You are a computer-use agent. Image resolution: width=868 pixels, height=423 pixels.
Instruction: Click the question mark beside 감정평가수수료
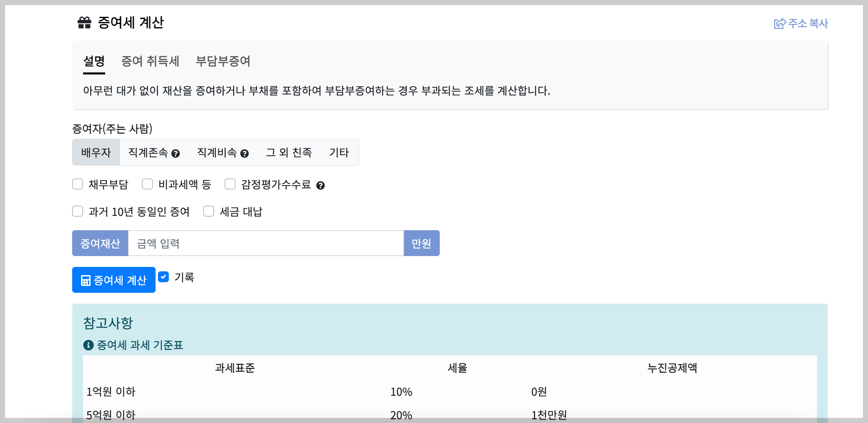[321, 186]
